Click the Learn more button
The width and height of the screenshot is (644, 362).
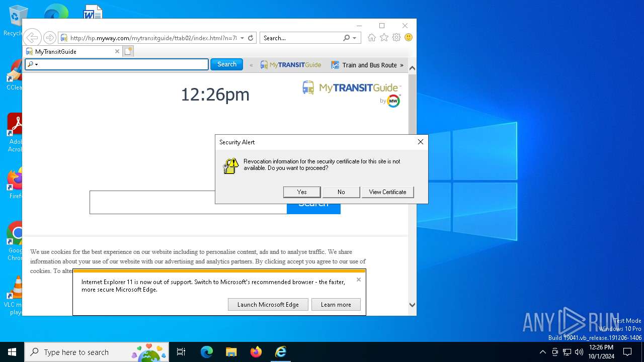(x=336, y=305)
